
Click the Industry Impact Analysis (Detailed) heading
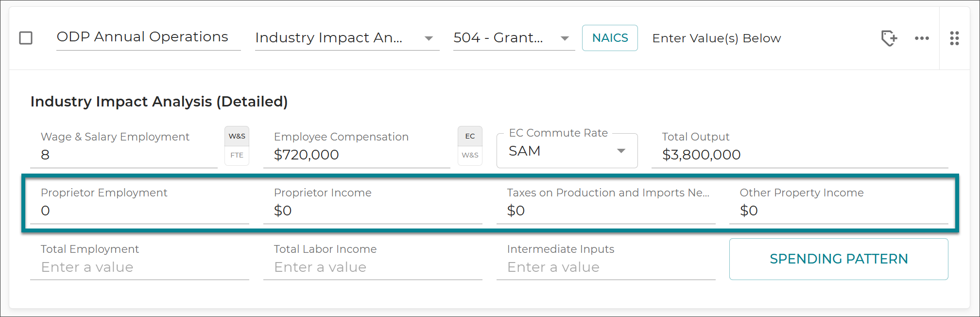click(x=159, y=102)
